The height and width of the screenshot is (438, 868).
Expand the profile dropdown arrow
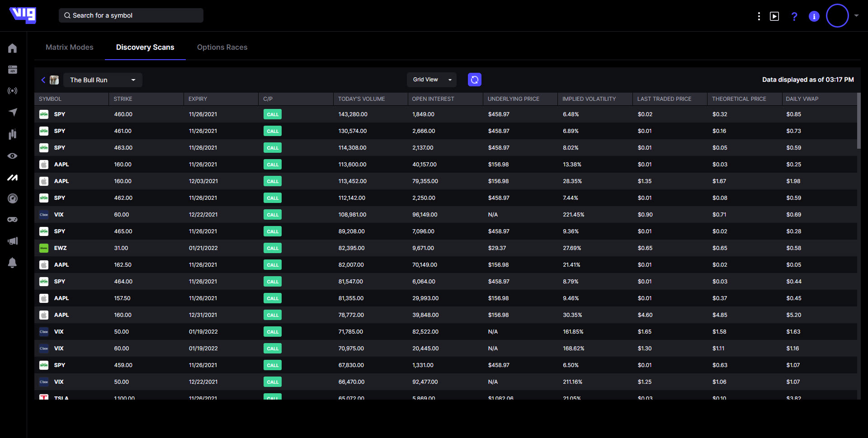(856, 15)
